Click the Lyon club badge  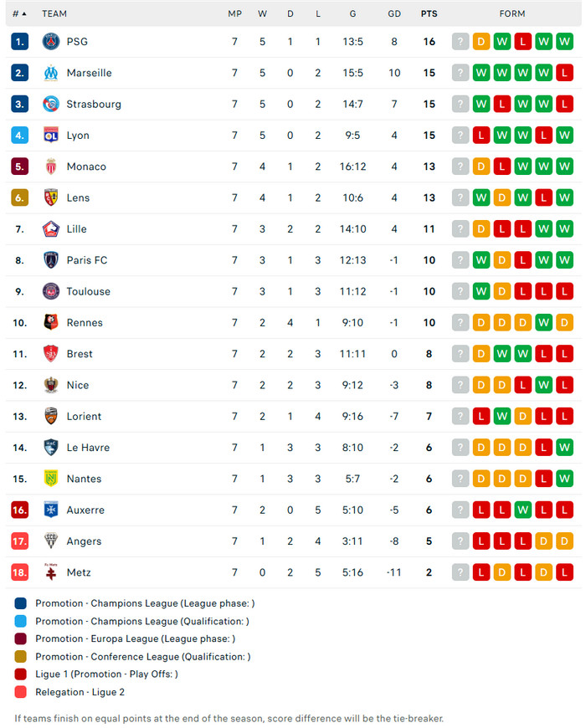click(x=51, y=136)
